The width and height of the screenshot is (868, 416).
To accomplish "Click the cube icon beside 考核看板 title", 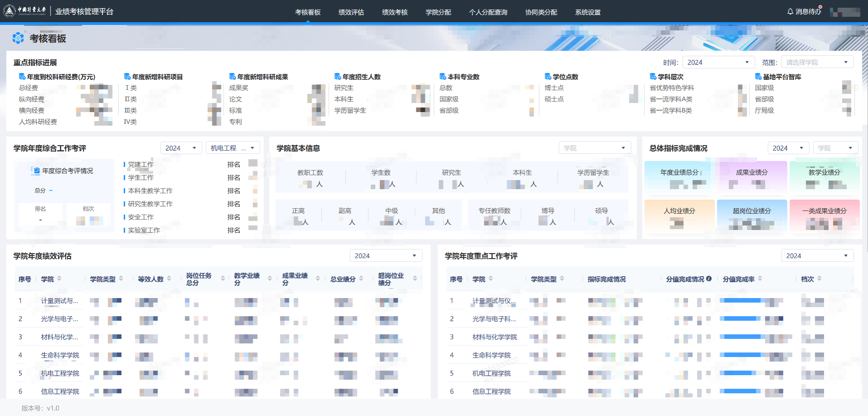I will 18,39.
